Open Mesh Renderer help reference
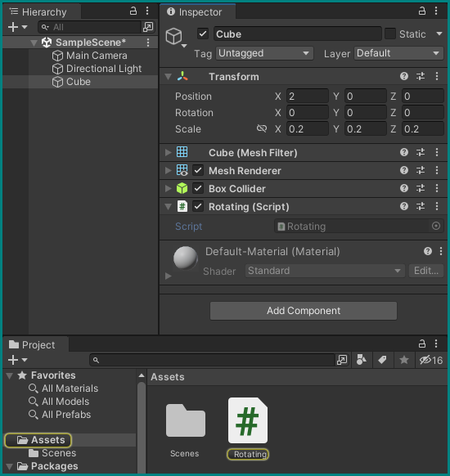The height and width of the screenshot is (476, 450). point(404,170)
